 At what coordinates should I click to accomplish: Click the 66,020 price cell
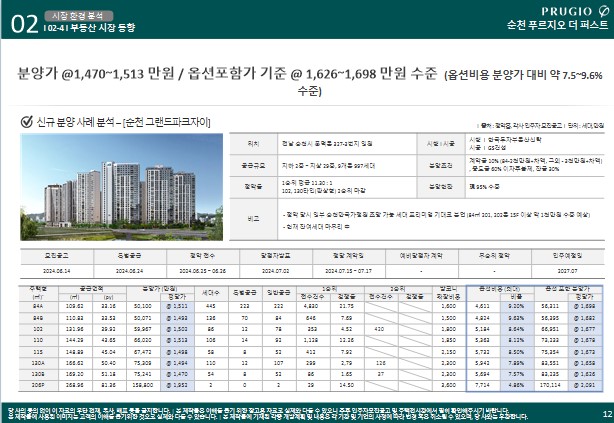[x=143, y=340]
